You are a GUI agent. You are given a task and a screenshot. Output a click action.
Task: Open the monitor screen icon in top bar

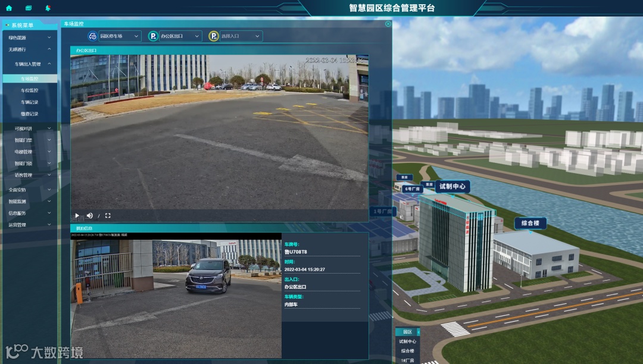click(x=29, y=8)
